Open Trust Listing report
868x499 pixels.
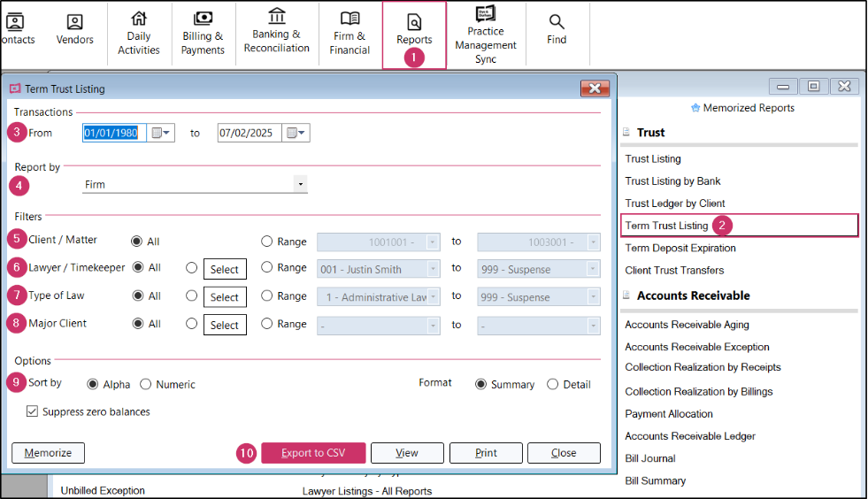point(653,159)
